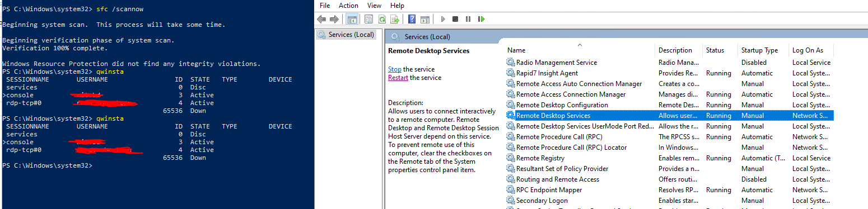Select the highlighted Remote Desktop Services row name

point(553,116)
